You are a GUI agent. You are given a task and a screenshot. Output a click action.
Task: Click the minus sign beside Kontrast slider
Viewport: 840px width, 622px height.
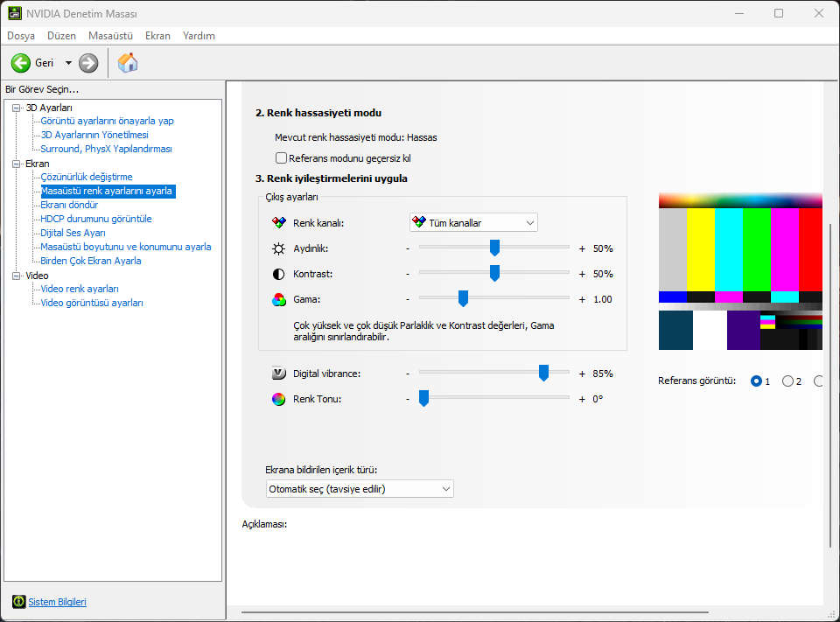coord(408,274)
